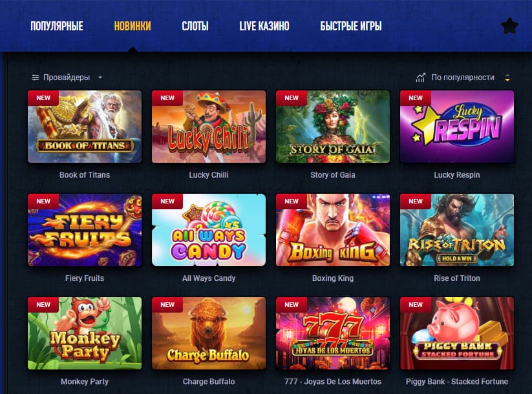Open favorites via the star icon
532x394 pixels.
click(x=509, y=26)
